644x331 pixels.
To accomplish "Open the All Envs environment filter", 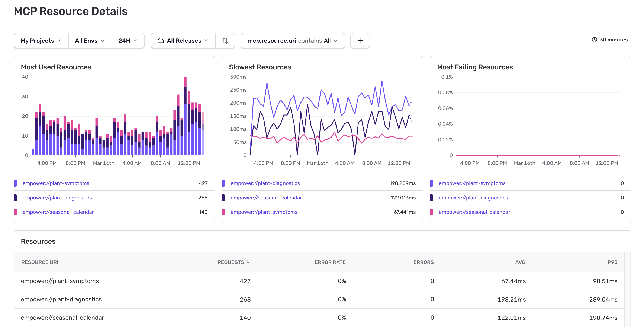I will [x=90, y=41].
